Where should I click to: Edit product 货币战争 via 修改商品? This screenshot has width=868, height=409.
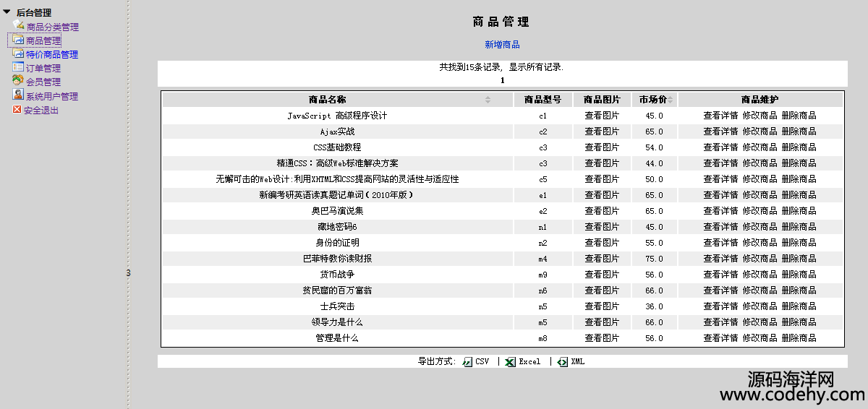coord(759,275)
